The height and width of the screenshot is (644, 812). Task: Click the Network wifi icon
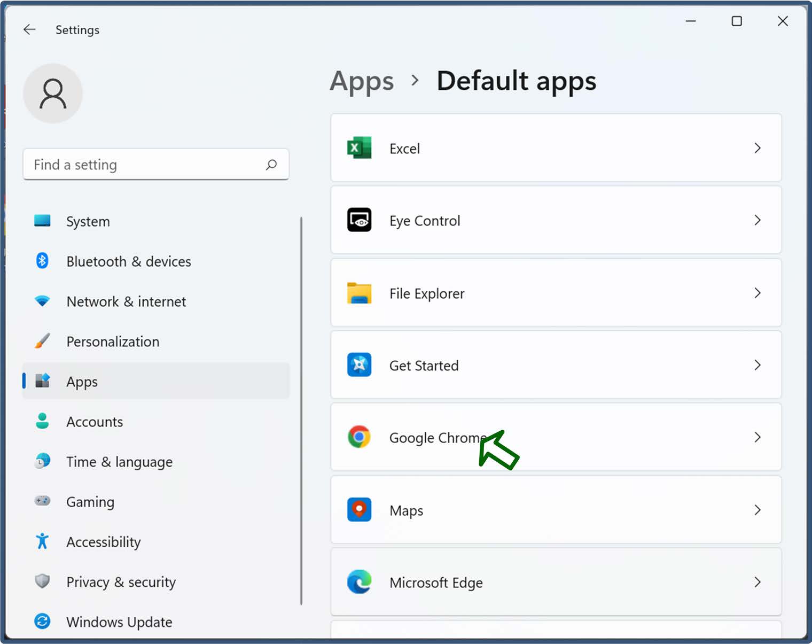click(42, 301)
